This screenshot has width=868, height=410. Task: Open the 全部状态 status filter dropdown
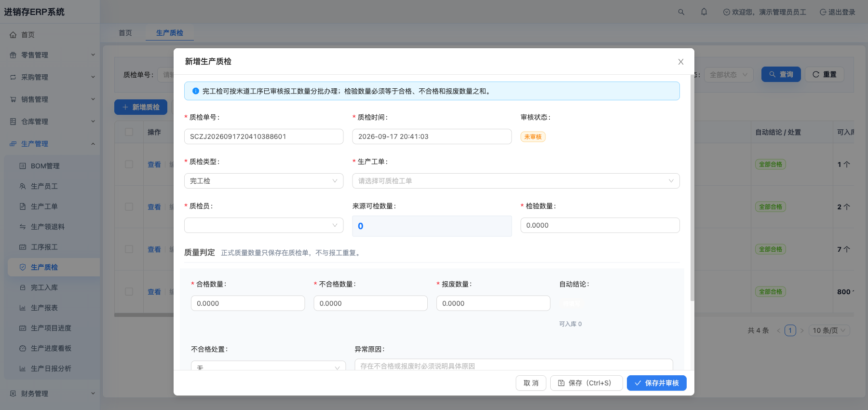(x=729, y=75)
